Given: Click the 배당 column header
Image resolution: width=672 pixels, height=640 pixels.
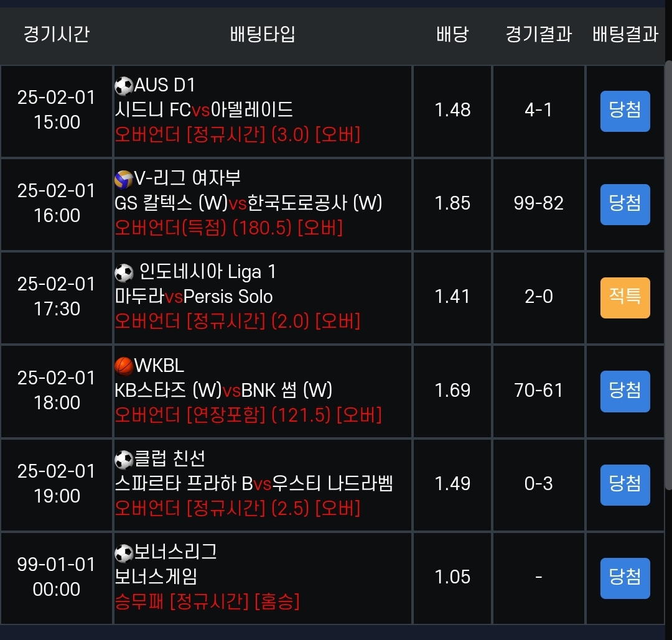Looking at the screenshot, I should coord(452,34).
